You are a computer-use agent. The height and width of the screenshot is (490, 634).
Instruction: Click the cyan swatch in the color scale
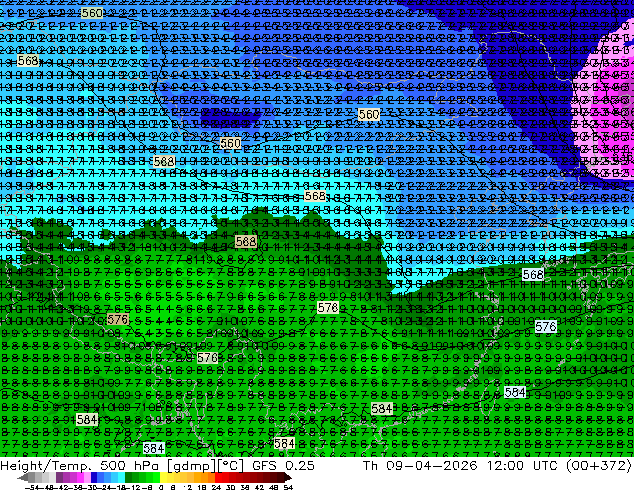121,478
